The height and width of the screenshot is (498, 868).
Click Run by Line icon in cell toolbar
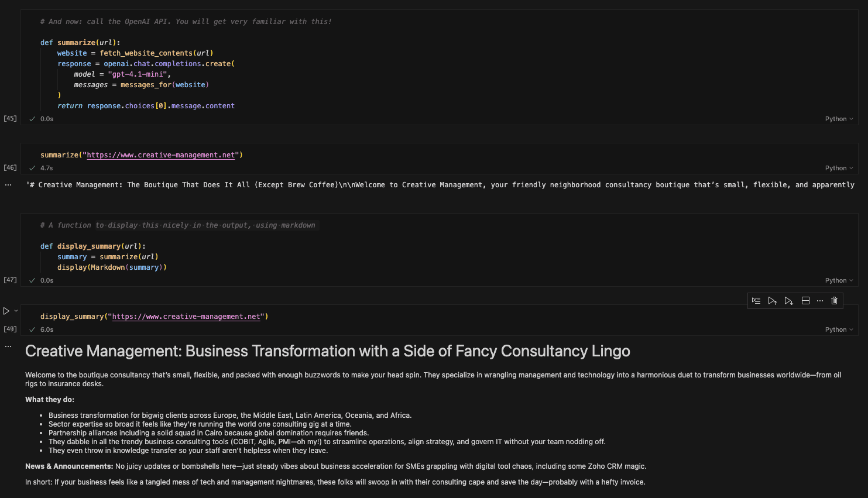(756, 301)
